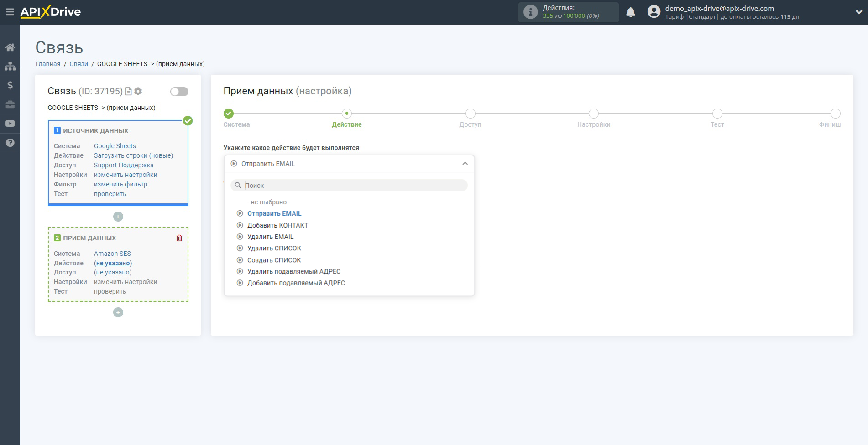
Task: Open the connections sitemap icon in sidebar
Action: click(x=10, y=66)
